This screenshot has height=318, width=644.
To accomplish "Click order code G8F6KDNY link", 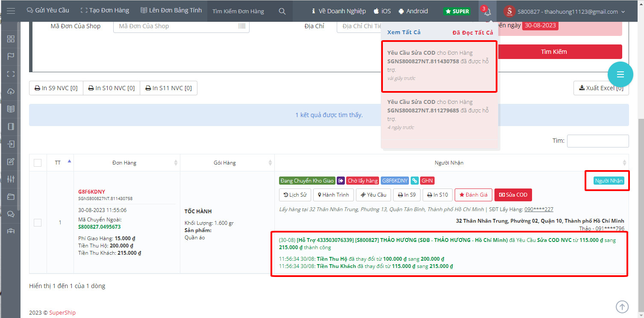I will click(x=91, y=191).
